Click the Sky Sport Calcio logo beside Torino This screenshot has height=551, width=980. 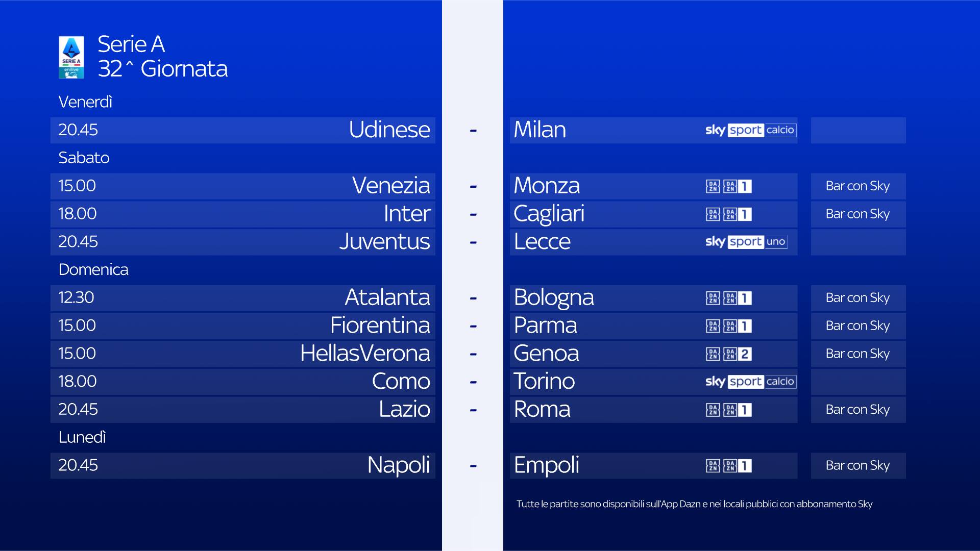(x=750, y=382)
